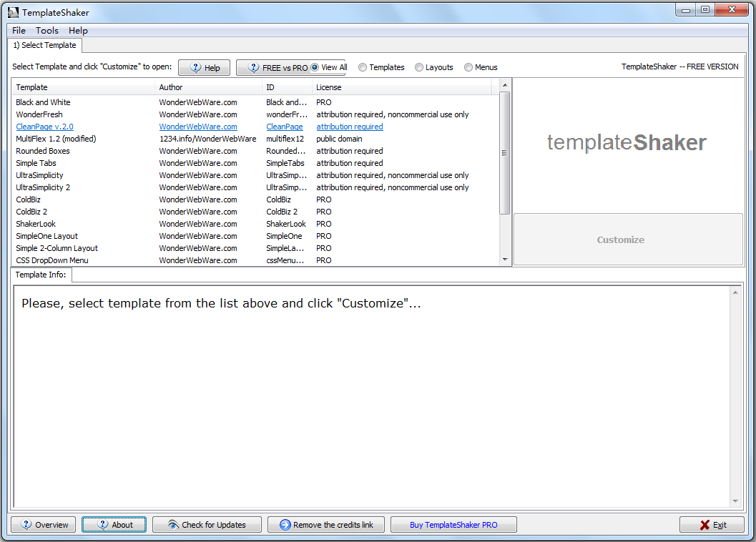The image size is (756, 542).
Task: Open the File menu
Action: click(19, 30)
